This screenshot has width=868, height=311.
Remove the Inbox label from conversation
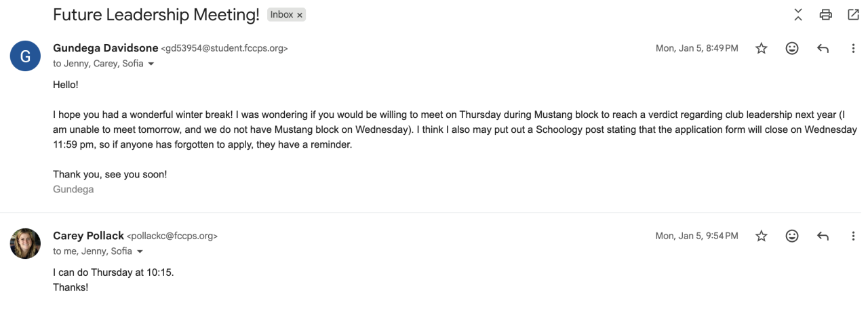coord(300,15)
